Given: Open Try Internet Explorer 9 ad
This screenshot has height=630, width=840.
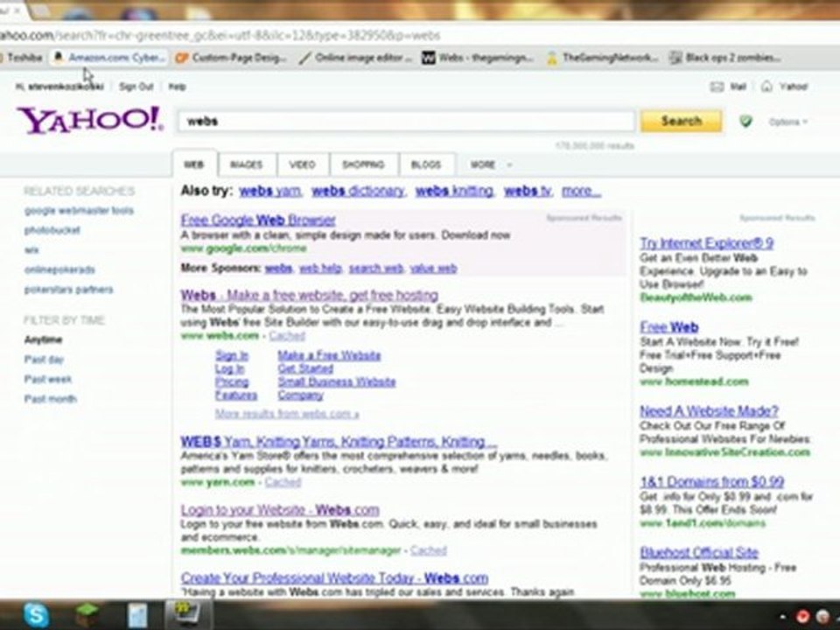Looking at the screenshot, I should [707, 243].
